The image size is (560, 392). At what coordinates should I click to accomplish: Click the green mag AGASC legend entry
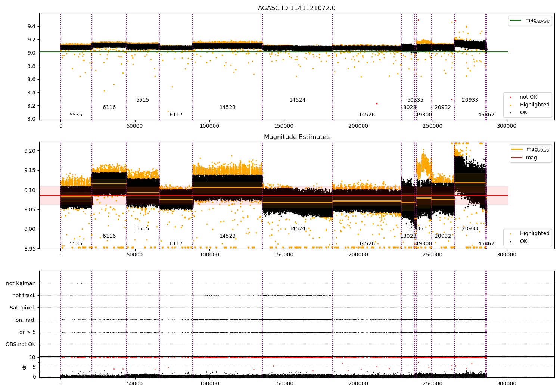[x=530, y=21]
